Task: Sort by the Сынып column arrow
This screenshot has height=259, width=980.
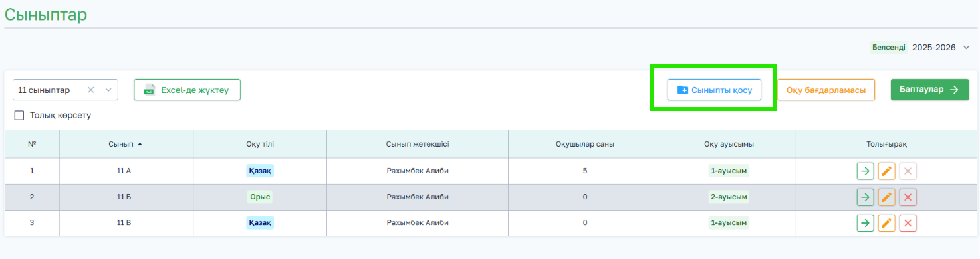Action: click(140, 144)
